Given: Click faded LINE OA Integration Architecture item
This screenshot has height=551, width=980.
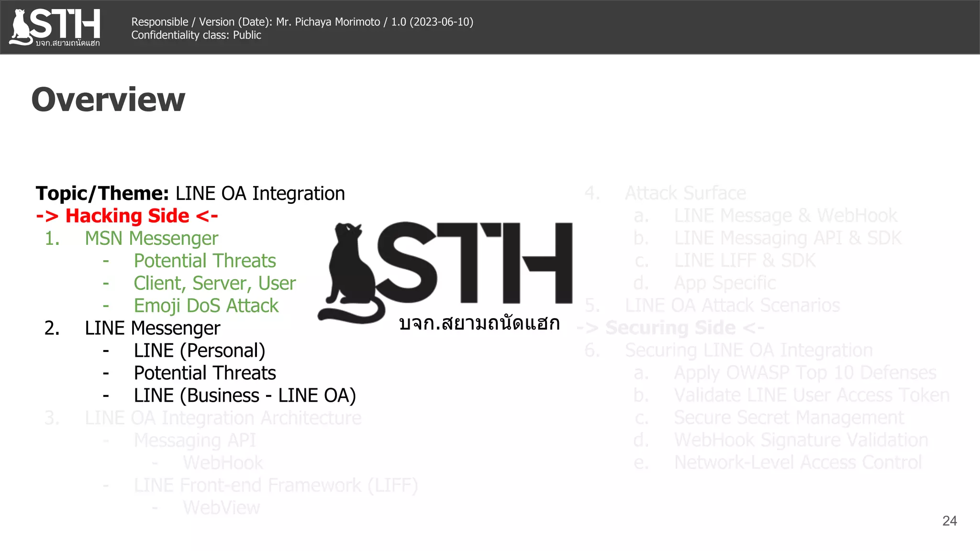Looking at the screenshot, I should tap(223, 418).
